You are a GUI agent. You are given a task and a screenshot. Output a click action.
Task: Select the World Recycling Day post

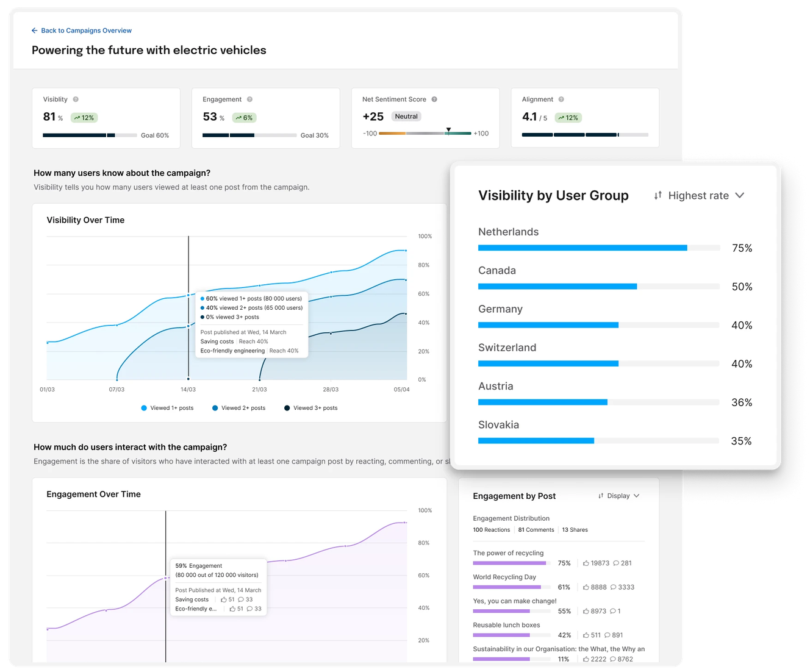tap(505, 577)
